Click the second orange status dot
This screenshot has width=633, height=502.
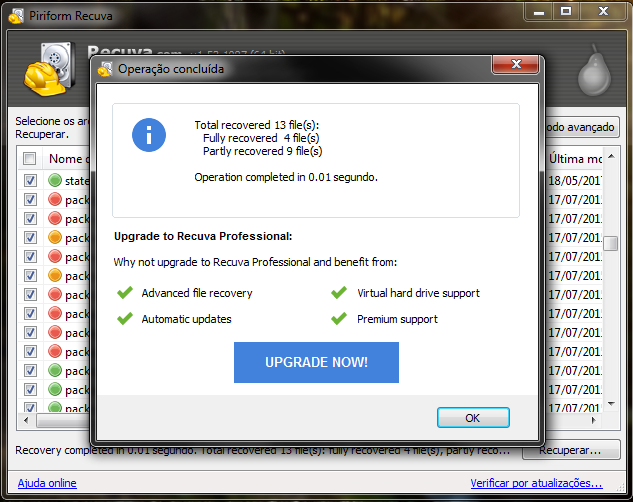click(55, 275)
